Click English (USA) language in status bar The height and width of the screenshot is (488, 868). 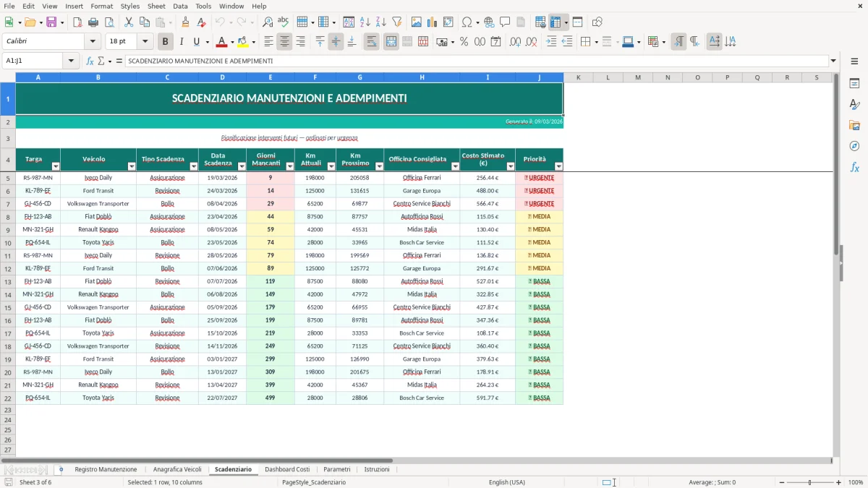[507, 482]
